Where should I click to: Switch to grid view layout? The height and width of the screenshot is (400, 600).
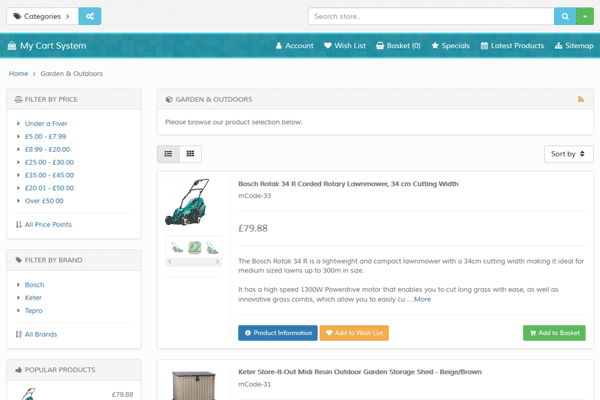(190, 154)
